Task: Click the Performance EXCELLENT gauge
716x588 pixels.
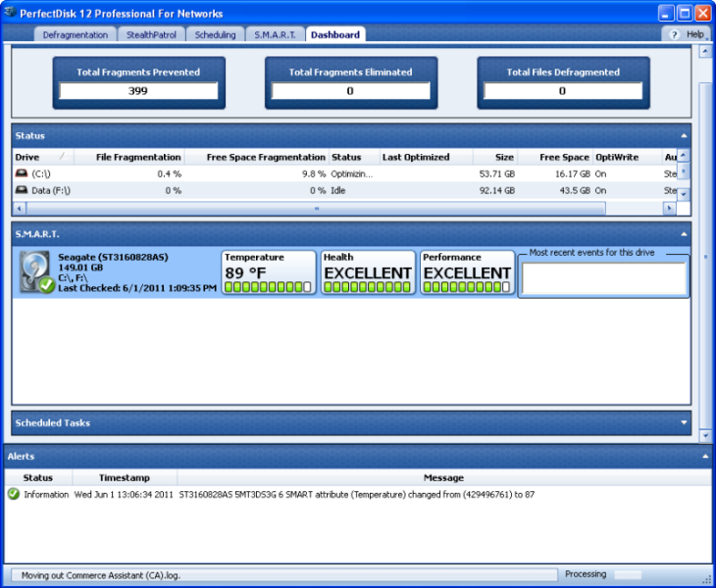Action: (x=467, y=272)
